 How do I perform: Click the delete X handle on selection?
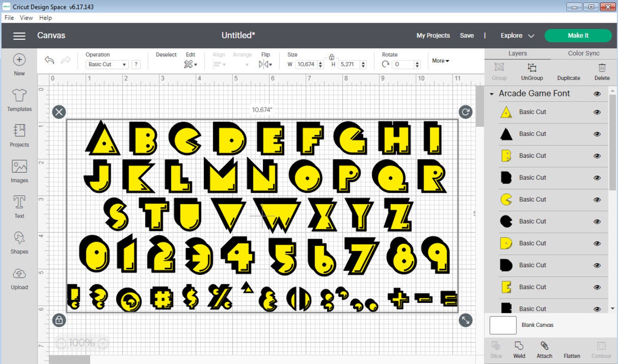[x=59, y=112]
